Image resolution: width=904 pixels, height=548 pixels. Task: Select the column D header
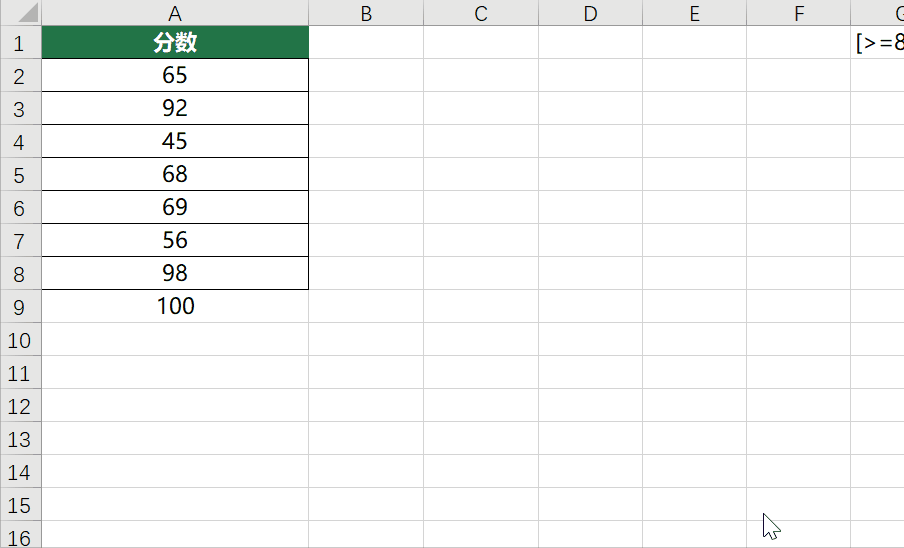click(590, 13)
